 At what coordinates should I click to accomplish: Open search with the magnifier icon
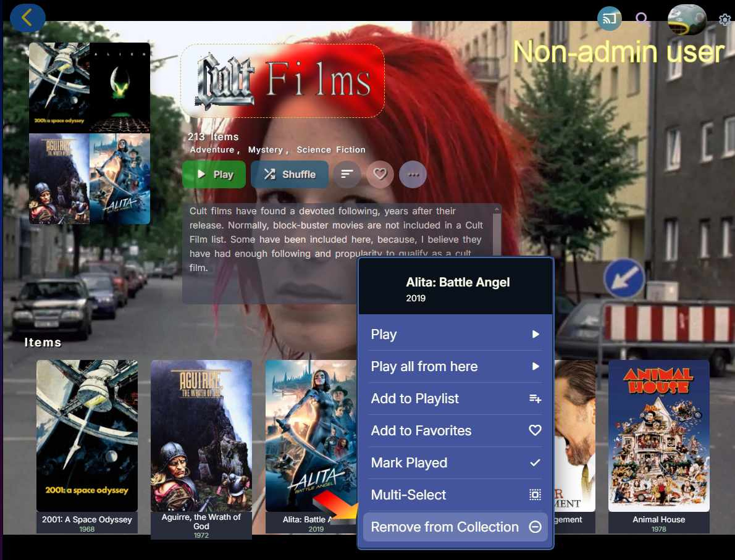click(x=642, y=19)
